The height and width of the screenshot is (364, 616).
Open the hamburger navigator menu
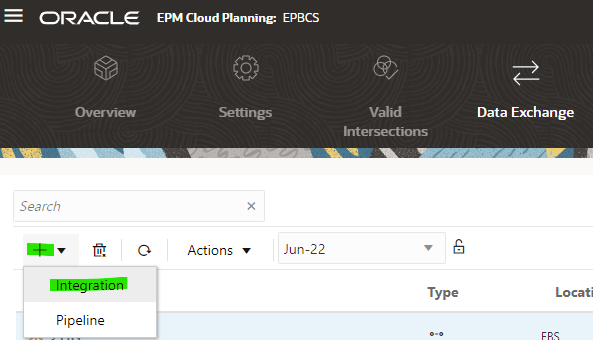13,16
